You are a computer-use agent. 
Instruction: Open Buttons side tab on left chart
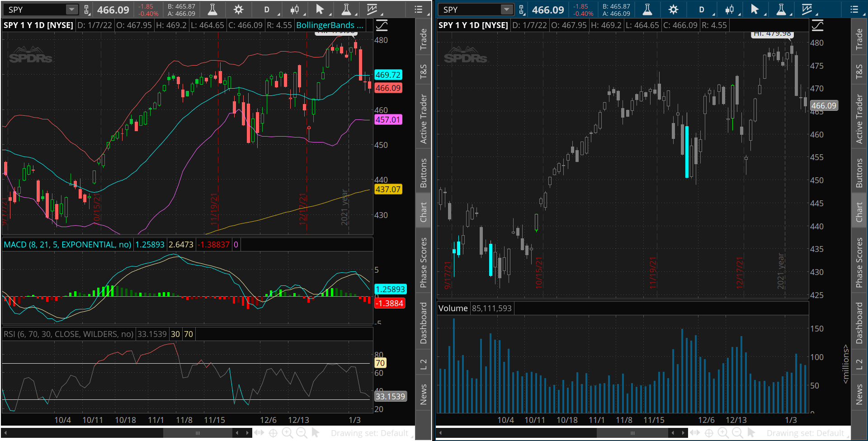423,173
